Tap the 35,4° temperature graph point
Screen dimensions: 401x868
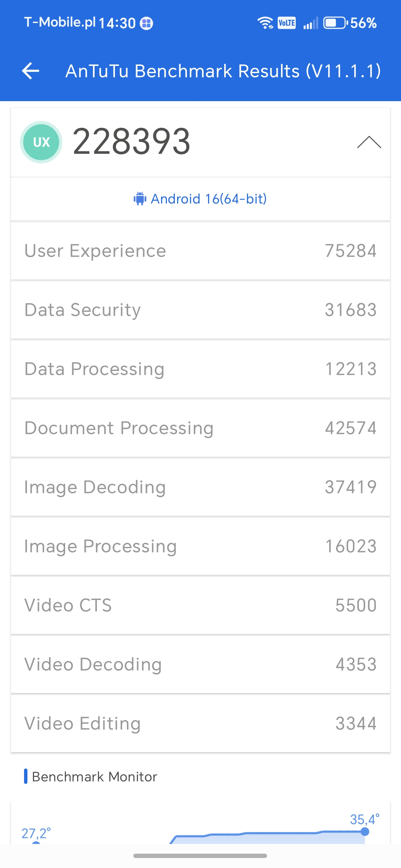click(365, 831)
